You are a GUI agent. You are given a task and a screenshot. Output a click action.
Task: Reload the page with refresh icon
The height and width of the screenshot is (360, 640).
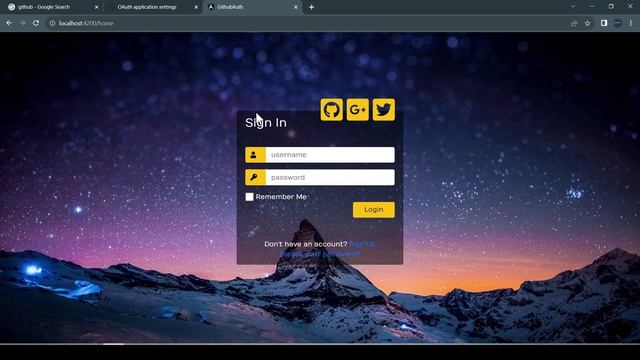[36, 23]
